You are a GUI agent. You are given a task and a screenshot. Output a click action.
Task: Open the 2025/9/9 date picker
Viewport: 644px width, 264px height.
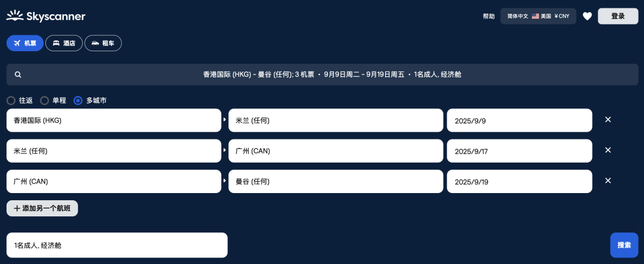[x=519, y=120]
